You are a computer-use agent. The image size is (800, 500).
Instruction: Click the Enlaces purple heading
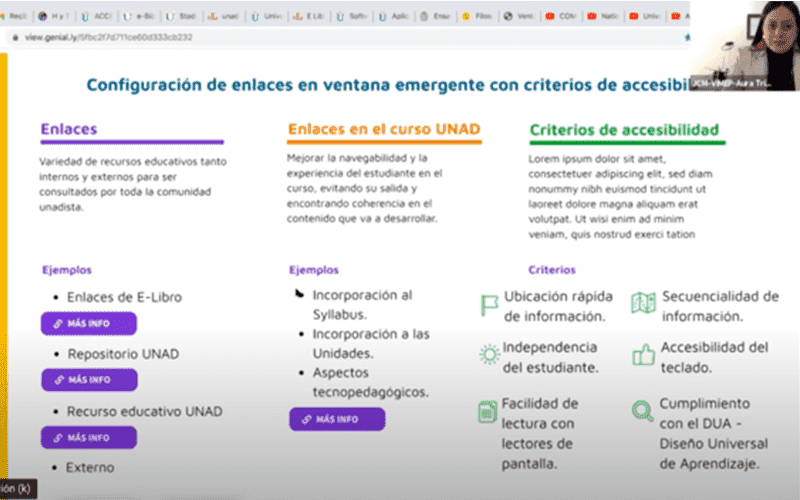[69, 129]
